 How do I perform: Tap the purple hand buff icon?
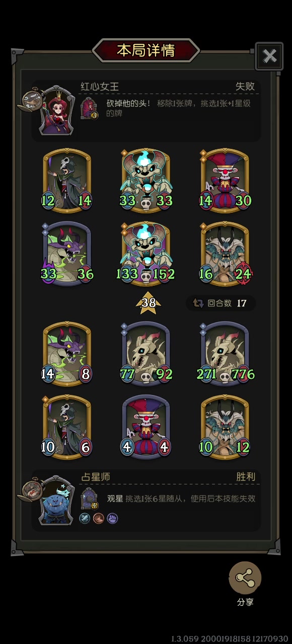[x=112, y=518]
